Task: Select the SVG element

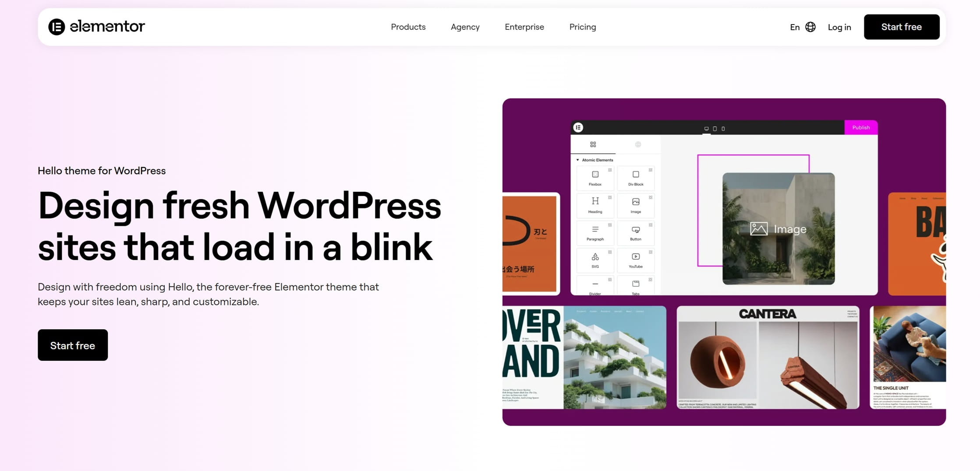Action: pos(595,260)
